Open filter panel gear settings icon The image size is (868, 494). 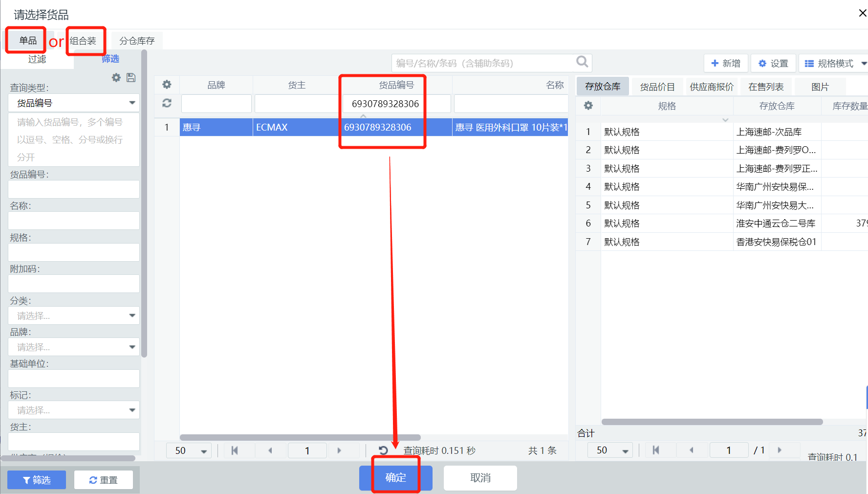coord(116,77)
